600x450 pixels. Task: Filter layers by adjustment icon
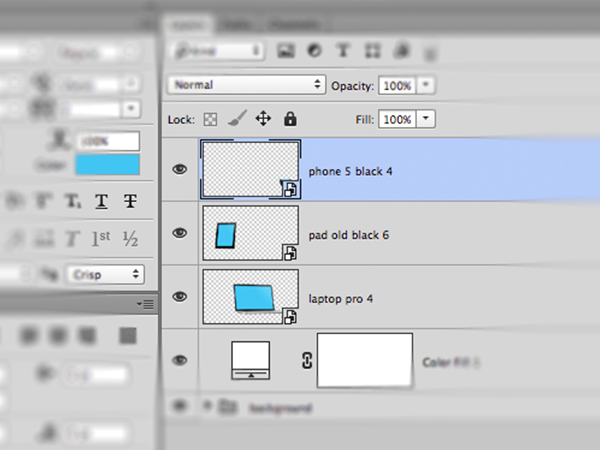[313, 49]
